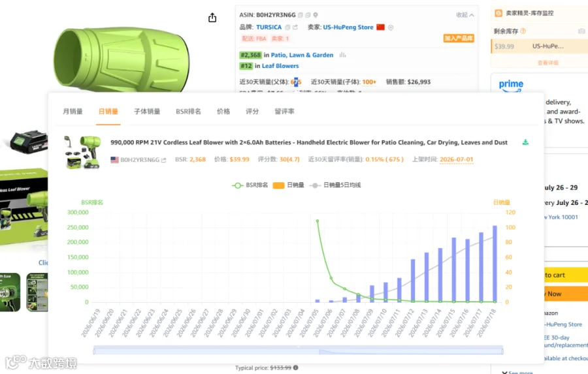Click the #12 rank badge

(246, 66)
